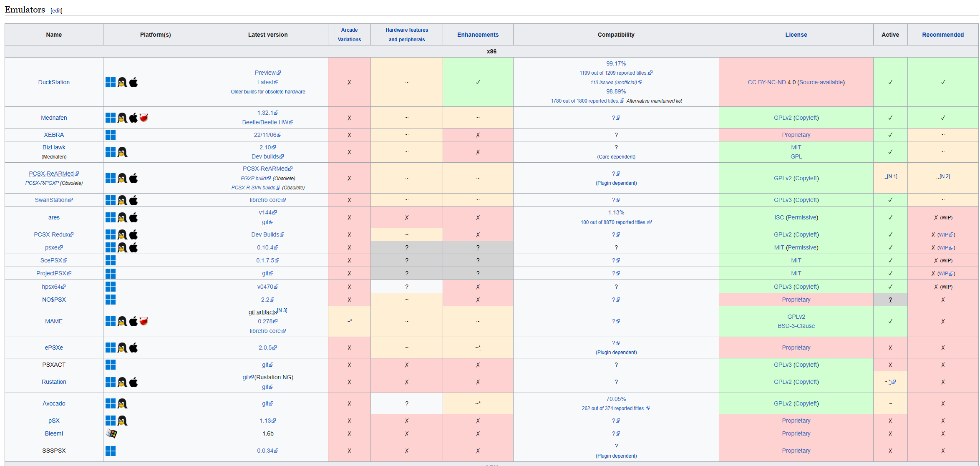Open the BSD-3-Clause license link

pos(796,326)
